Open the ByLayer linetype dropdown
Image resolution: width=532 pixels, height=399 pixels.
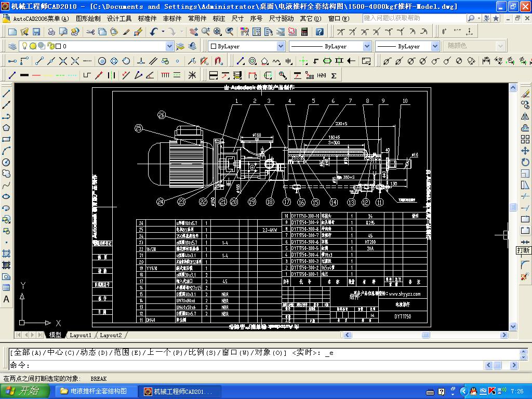click(x=367, y=46)
